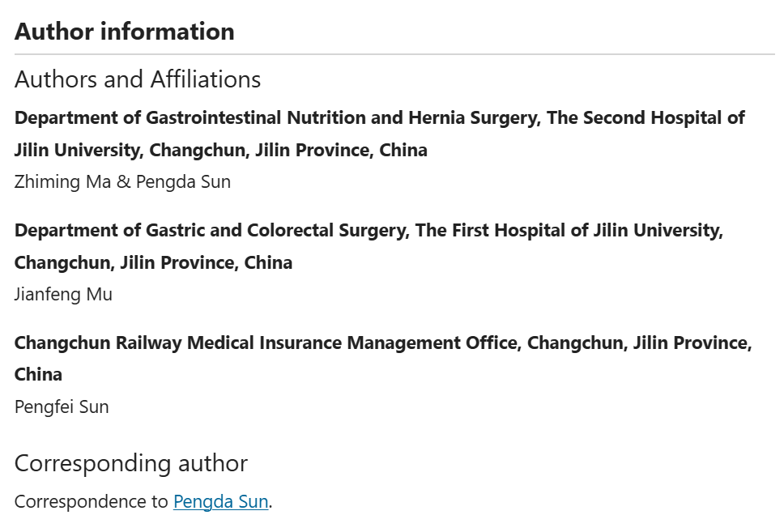Image resolution: width=784 pixels, height=532 pixels.
Task: Click the divider line under Author information
Action: tap(394, 54)
